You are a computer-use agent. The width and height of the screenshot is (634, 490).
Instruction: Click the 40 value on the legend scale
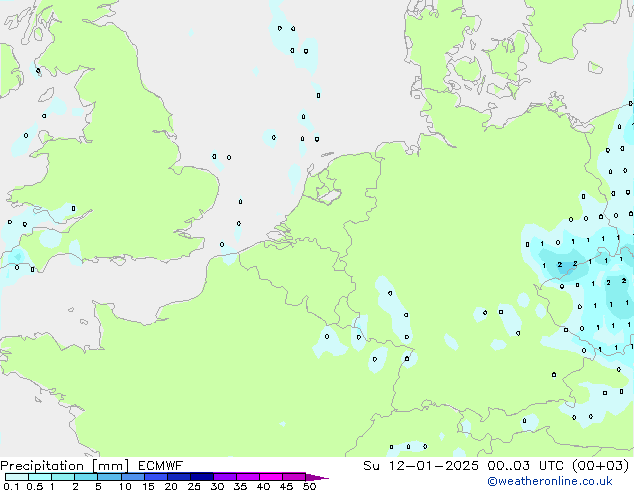(x=263, y=486)
